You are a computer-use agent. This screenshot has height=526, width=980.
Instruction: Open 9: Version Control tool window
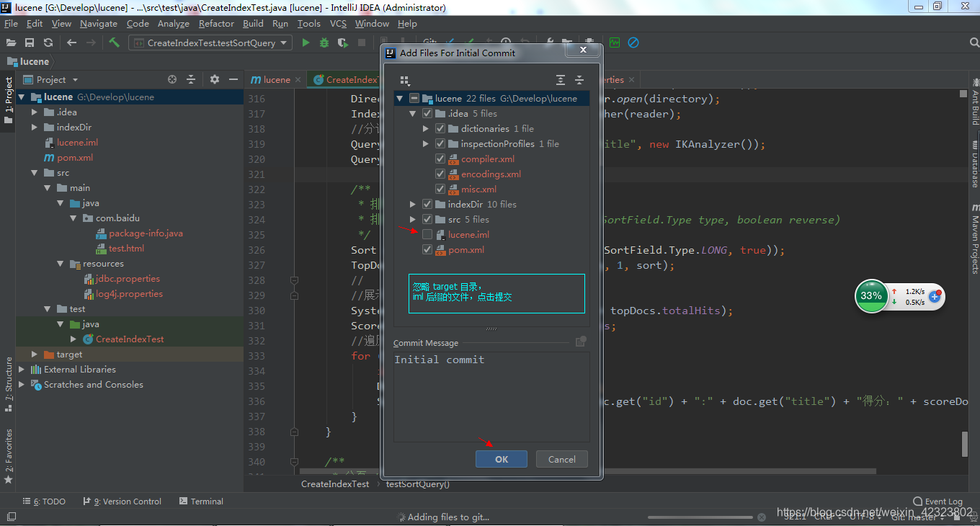point(122,501)
